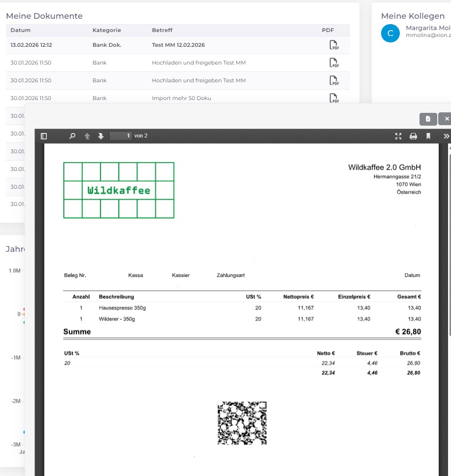Screen dimensions: 451x476
Task: Open PDF for first Hochladen und freigeben row
Action: pyautogui.click(x=334, y=63)
